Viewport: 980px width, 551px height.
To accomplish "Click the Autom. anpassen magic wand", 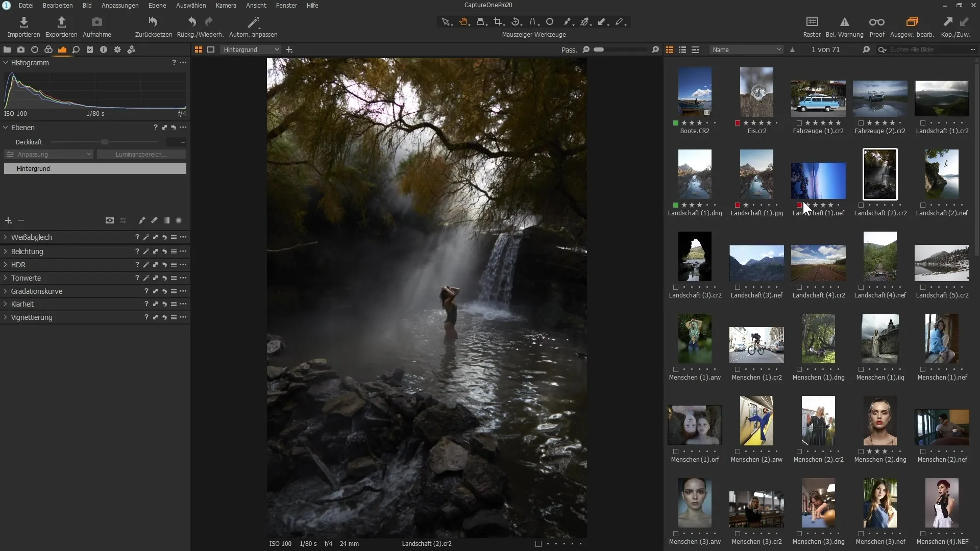I will pos(253,22).
